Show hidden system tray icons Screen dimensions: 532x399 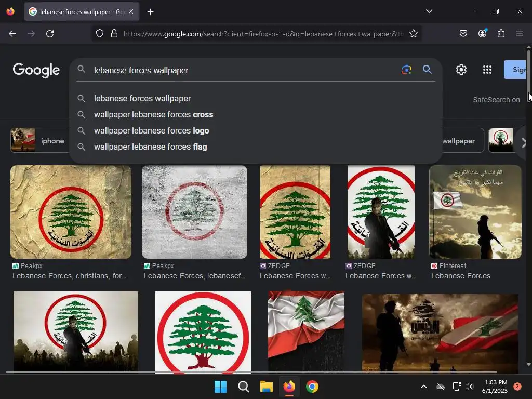click(424, 387)
